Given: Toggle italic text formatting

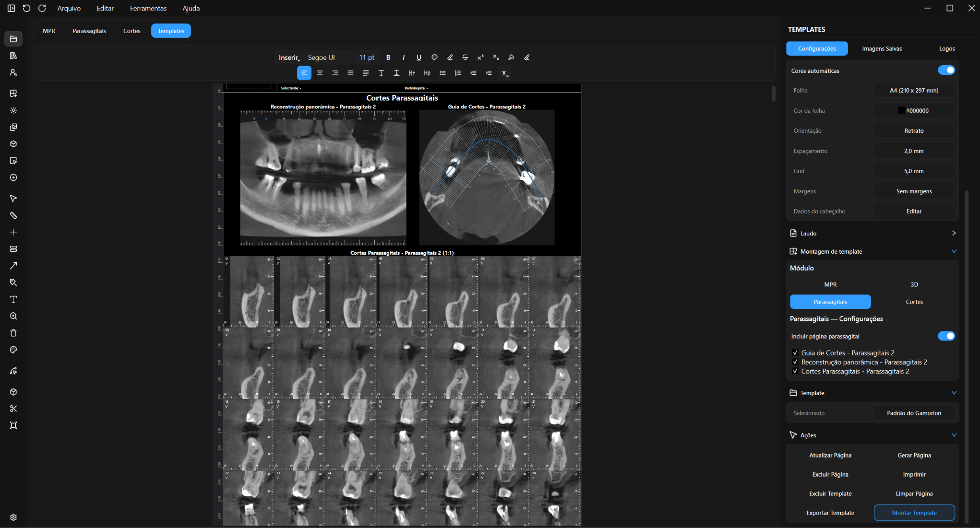Looking at the screenshot, I should pos(404,58).
